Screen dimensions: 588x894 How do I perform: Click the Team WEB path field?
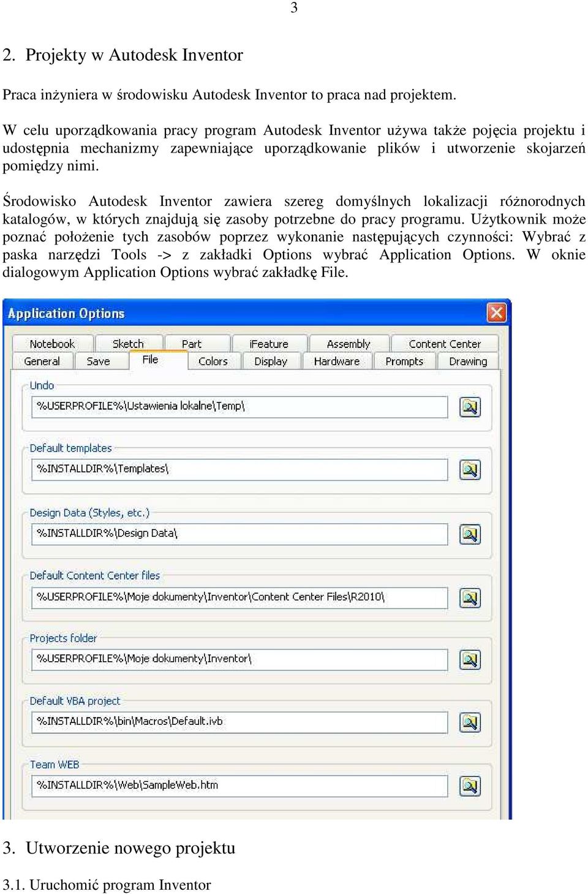tap(239, 786)
